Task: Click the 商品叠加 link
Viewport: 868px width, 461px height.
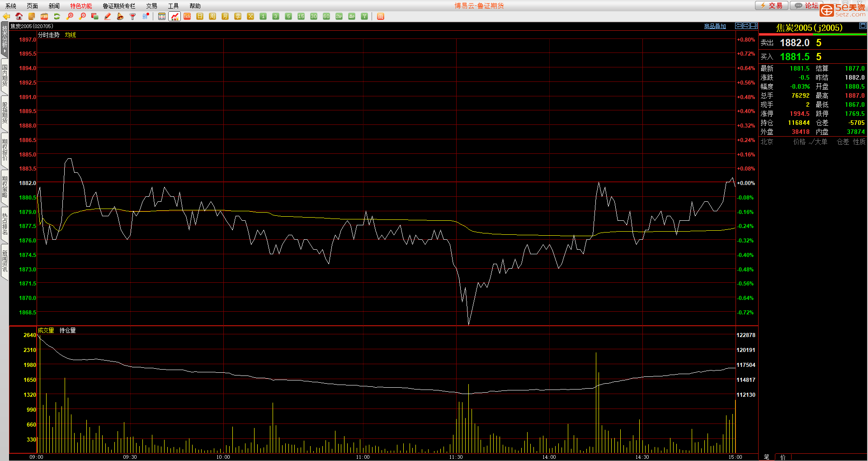Action: click(x=715, y=26)
